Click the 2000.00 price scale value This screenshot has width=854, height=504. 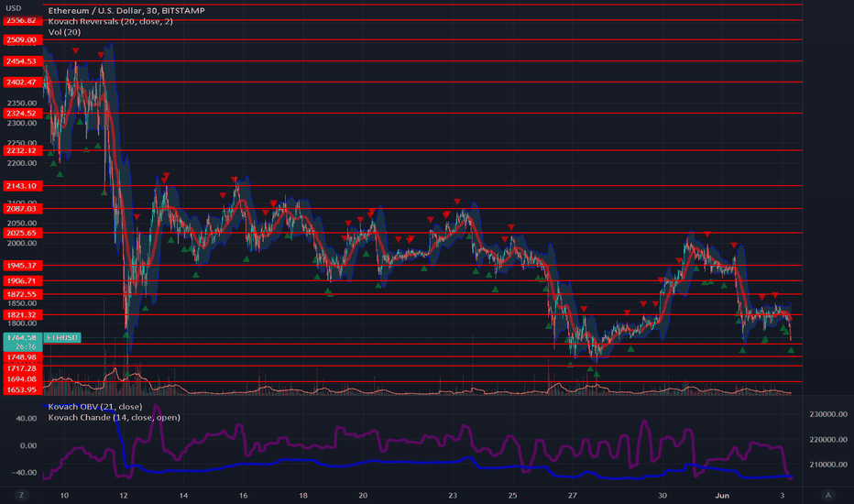coord(22,243)
